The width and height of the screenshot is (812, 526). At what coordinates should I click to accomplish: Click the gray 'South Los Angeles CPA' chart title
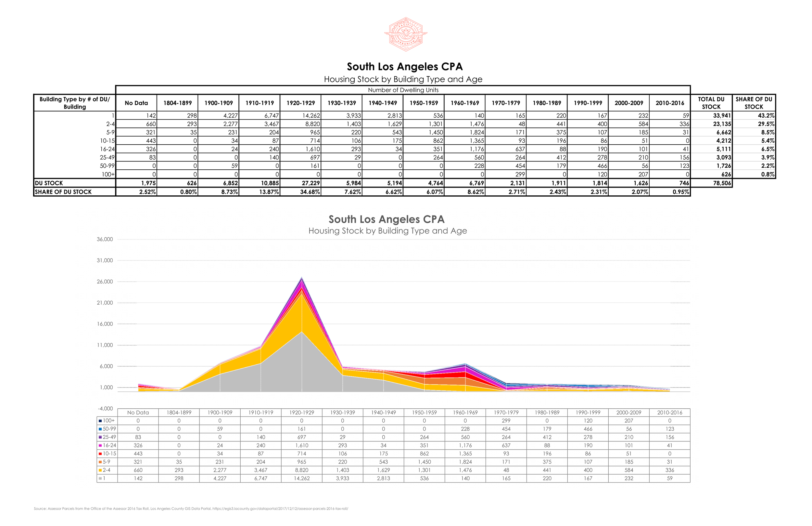coord(387,219)
